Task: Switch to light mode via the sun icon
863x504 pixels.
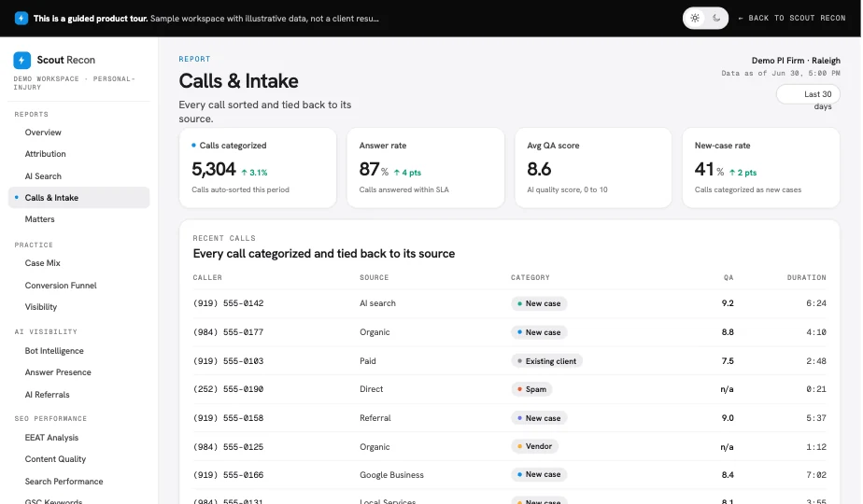Action: pos(695,18)
